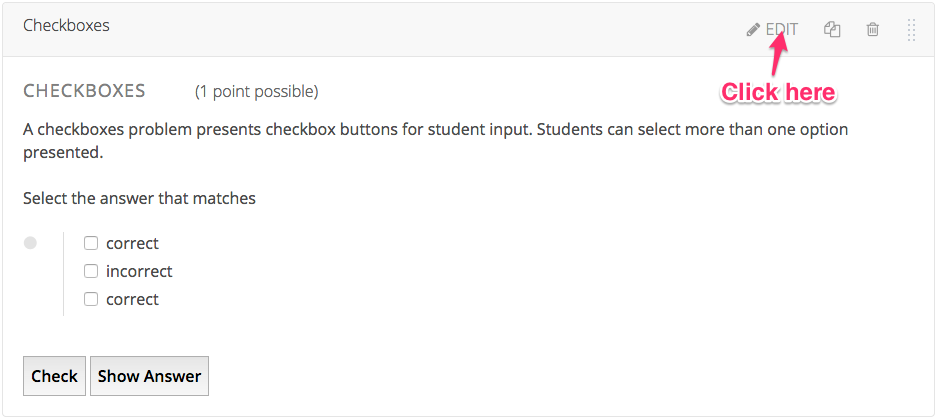This screenshot has width=939, height=420.
Task: Click the "incorrect" option label
Action: pyautogui.click(x=139, y=271)
